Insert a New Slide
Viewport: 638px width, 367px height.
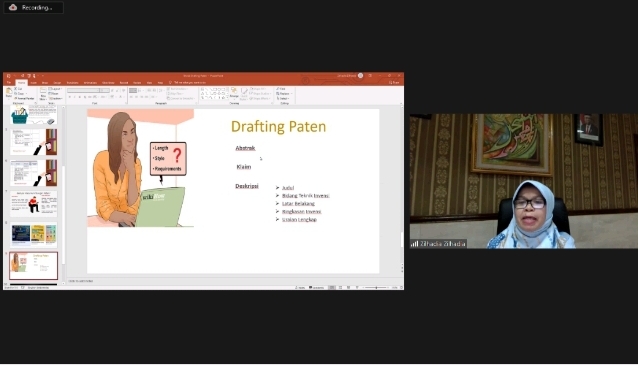click(43, 94)
